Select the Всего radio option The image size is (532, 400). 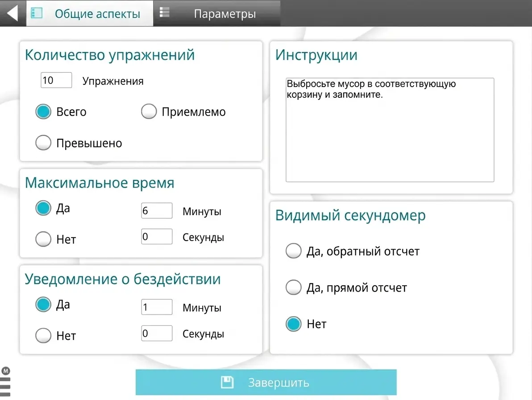click(x=43, y=112)
